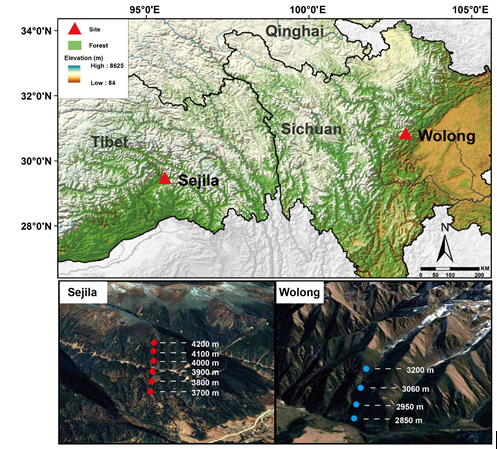The image size is (497, 450).
Task: Select the blue dot for 2850 m
Action: coord(354,418)
